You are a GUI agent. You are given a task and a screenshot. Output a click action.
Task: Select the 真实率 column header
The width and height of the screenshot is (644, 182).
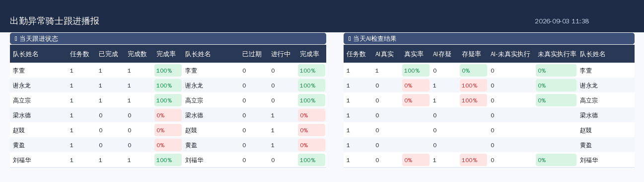(x=414, y=54)
